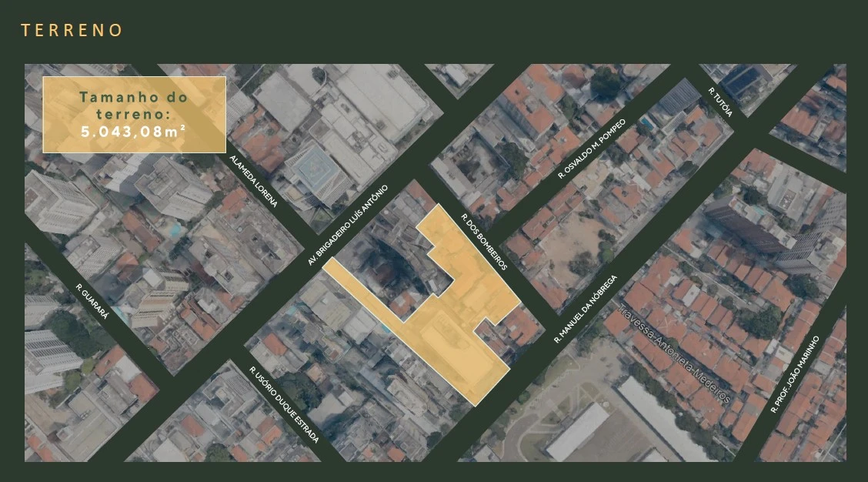Click the Alameda Lorena street label
The image size is (868, 482).
254,182
